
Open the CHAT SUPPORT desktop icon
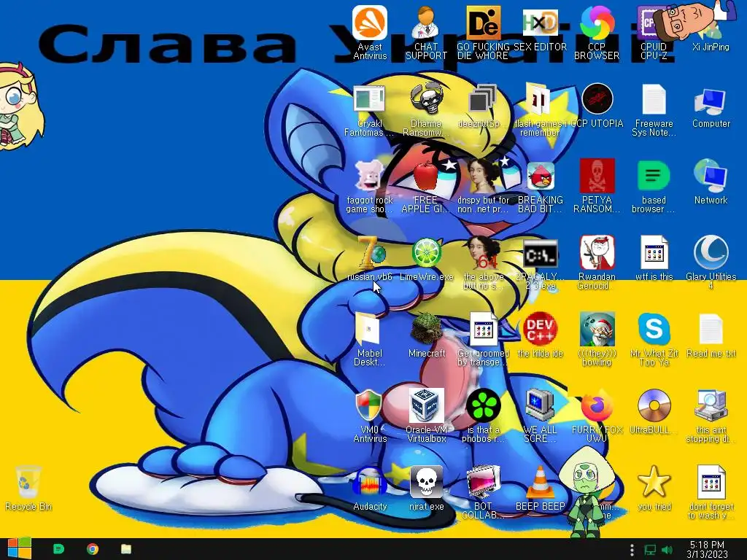click(x=426, y=32)
